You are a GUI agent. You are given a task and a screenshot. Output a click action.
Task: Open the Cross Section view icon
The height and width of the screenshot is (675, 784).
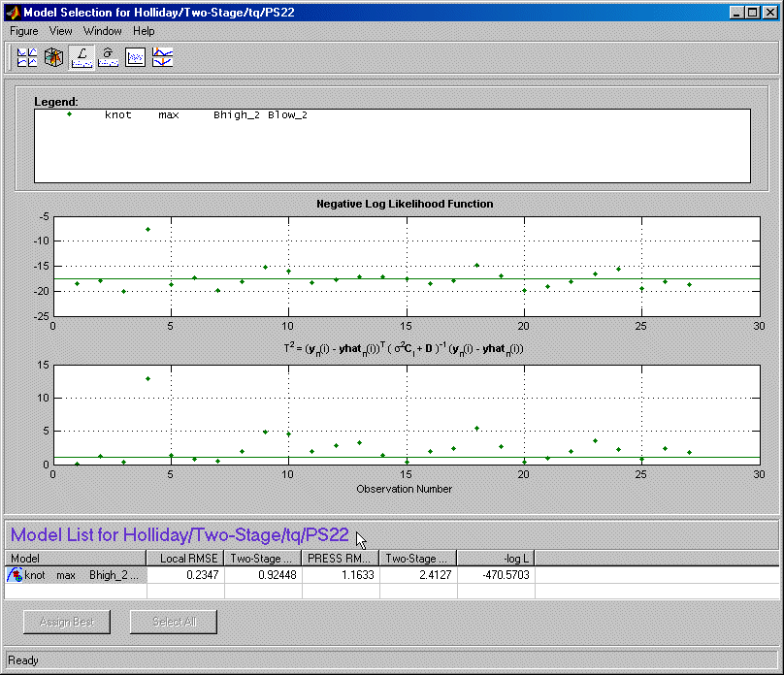(162, 57)
